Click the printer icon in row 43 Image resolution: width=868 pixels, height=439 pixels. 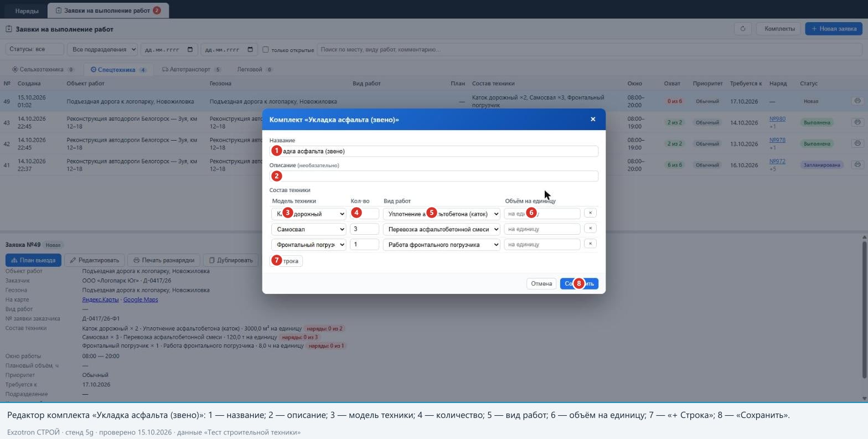[x=857, y=122]
